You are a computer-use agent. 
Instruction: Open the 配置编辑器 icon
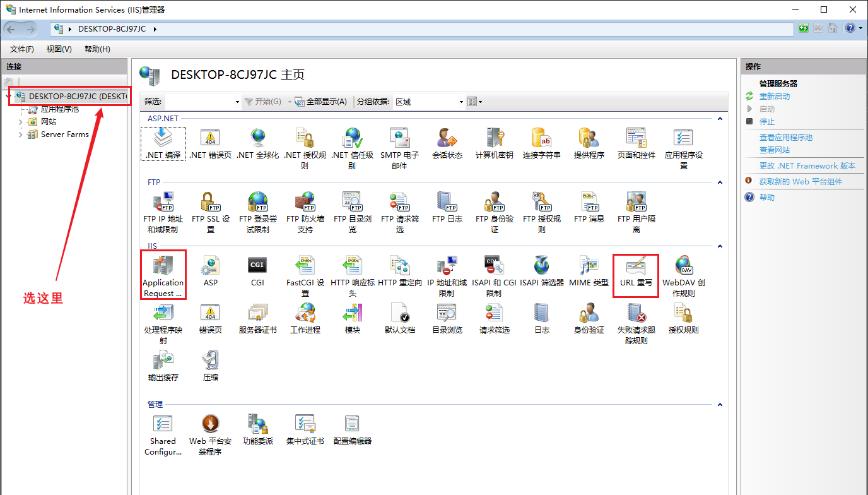[x=353, y=431]
